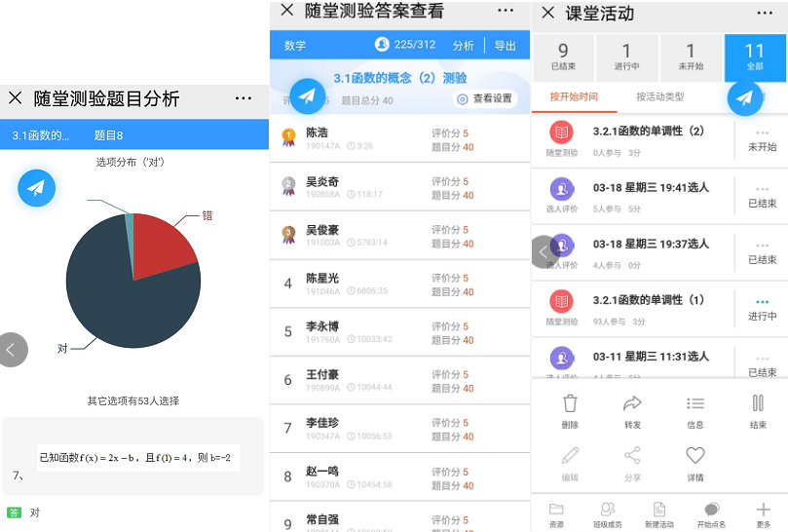Tap the 删除 trash icon
This screenshot has width=788, height=532.
[570, 404]
